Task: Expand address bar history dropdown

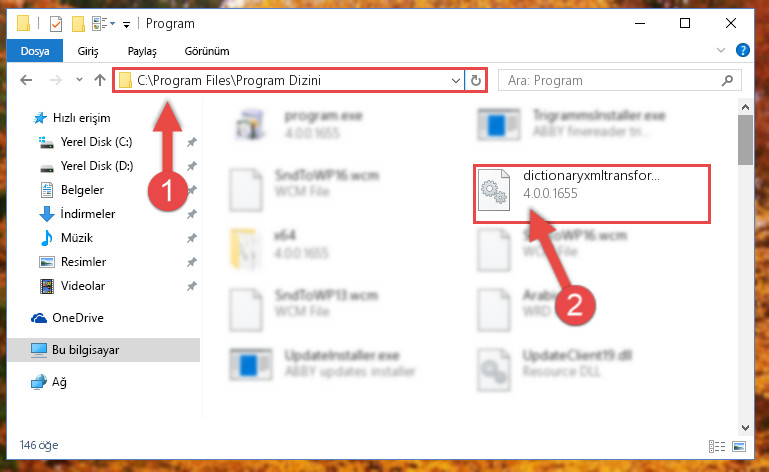Action: 456,80
